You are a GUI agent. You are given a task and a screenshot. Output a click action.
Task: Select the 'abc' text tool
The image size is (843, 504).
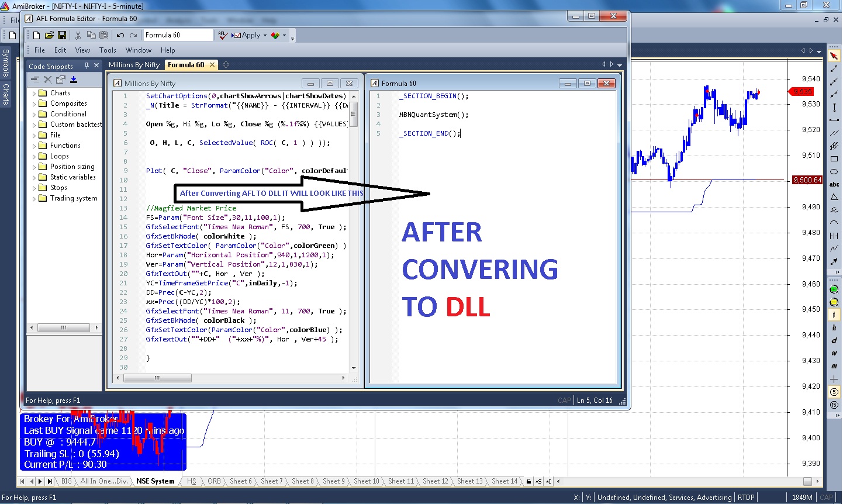(x=834, y=184)
